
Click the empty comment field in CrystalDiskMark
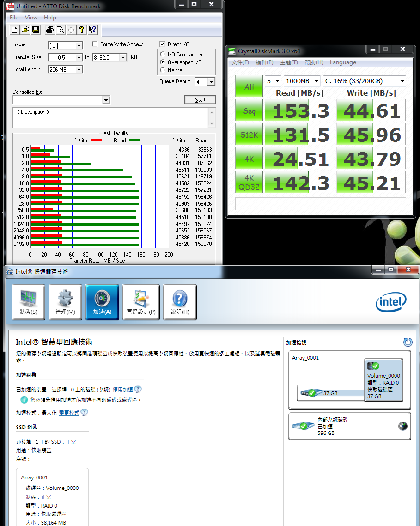(x=320, y=204)
